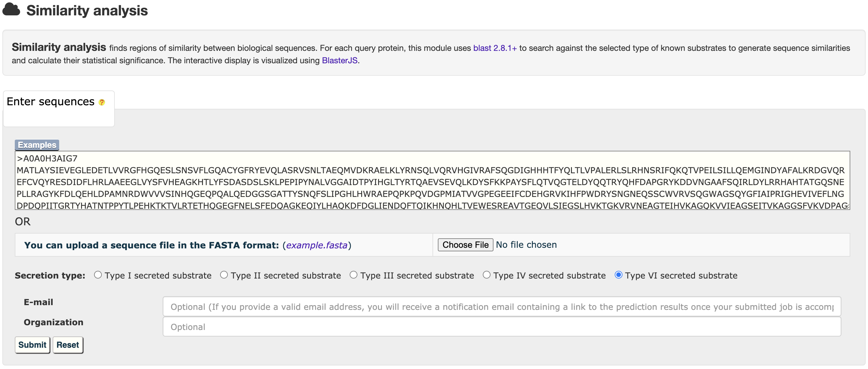Click the cloud icon beside Similarity analysis
This screenshot has width=868, height=369.
[11, 9]
